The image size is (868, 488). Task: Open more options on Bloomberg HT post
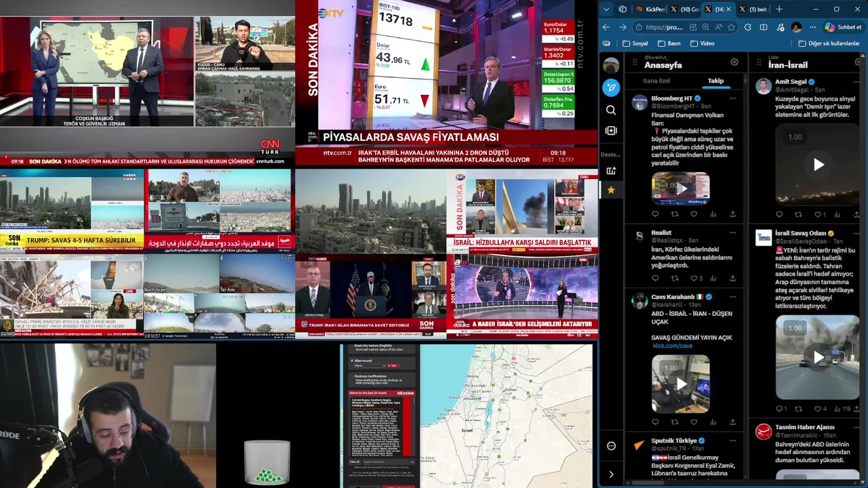click(x=732, y=98)
